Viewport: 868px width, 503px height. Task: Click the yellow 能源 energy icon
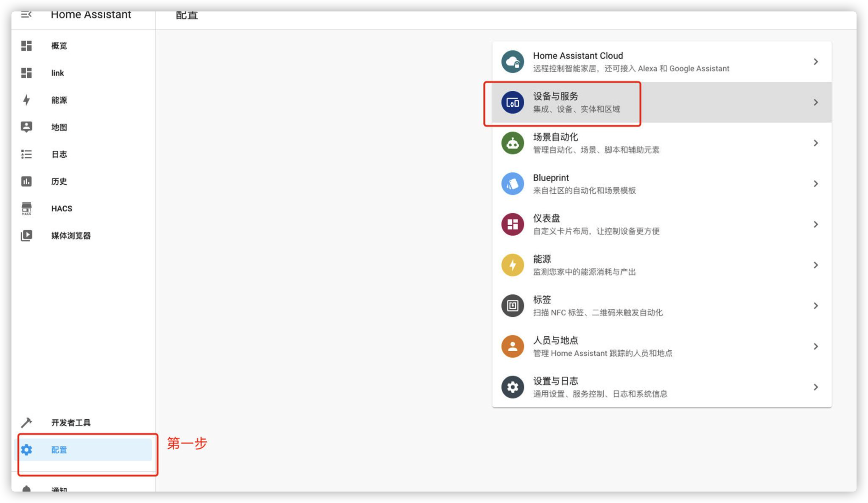point(513,265)
